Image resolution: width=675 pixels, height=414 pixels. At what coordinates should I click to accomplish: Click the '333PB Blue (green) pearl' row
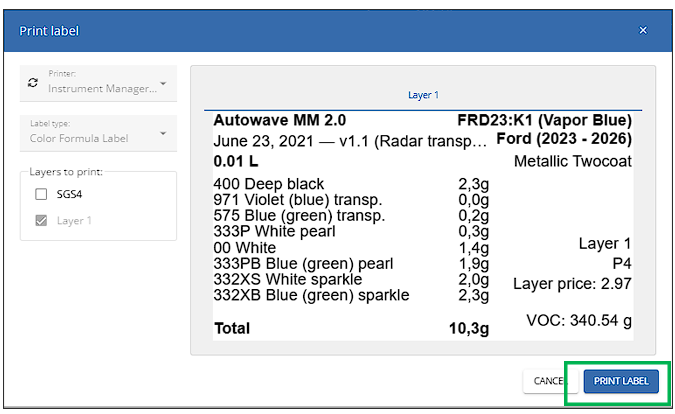tap(351, 263)
